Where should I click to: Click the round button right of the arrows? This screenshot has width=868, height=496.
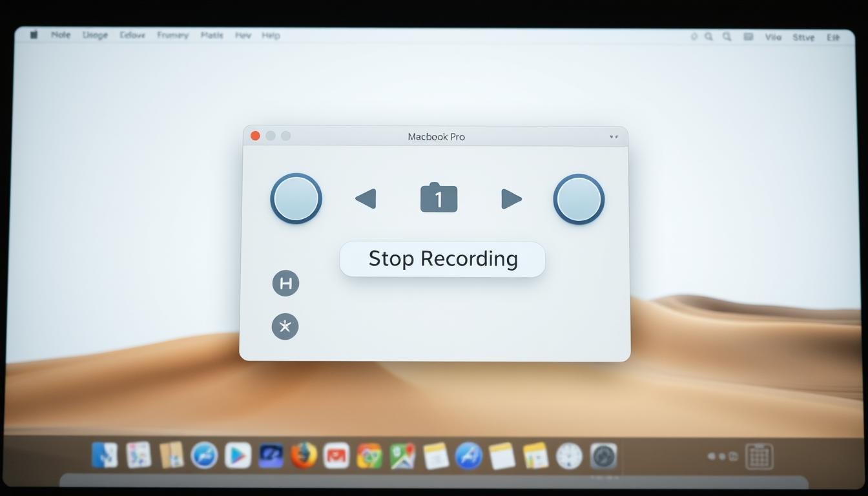[579, 199]
